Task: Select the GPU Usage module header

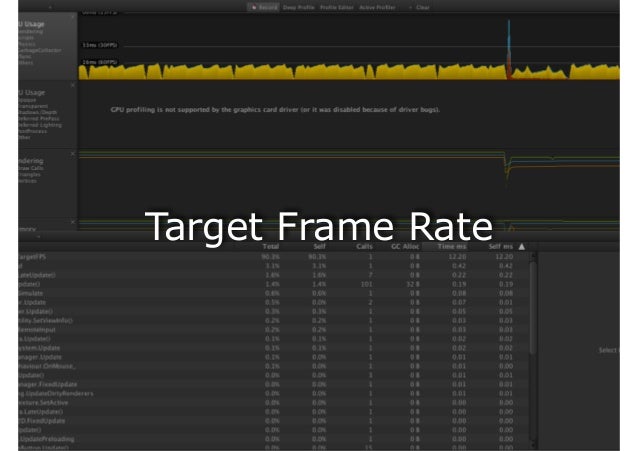Action: (x=32, y=92)
